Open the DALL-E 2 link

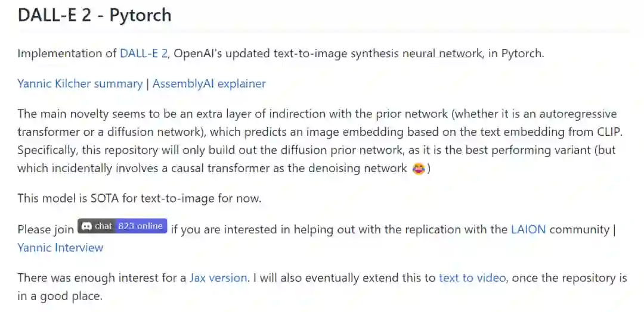coord(143,53)
